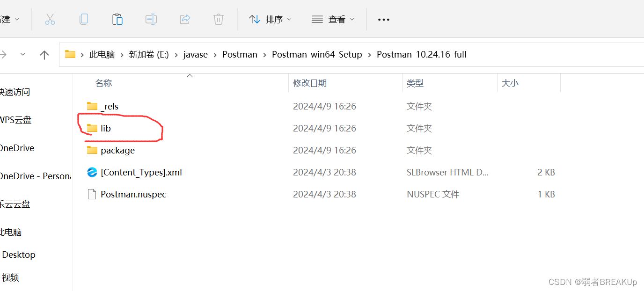
Task: Go to 新加卷 (E:) in address path
Action: coord(149,55)
